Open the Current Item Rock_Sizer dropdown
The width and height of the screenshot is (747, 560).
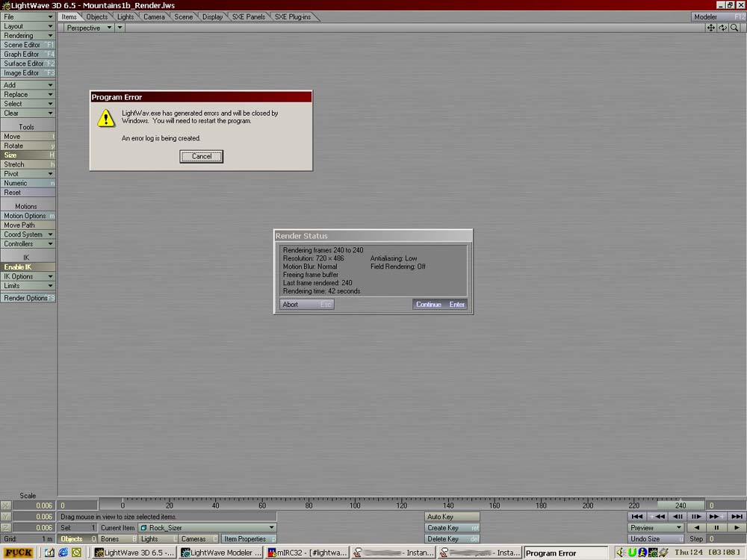(x=207, y=528)
